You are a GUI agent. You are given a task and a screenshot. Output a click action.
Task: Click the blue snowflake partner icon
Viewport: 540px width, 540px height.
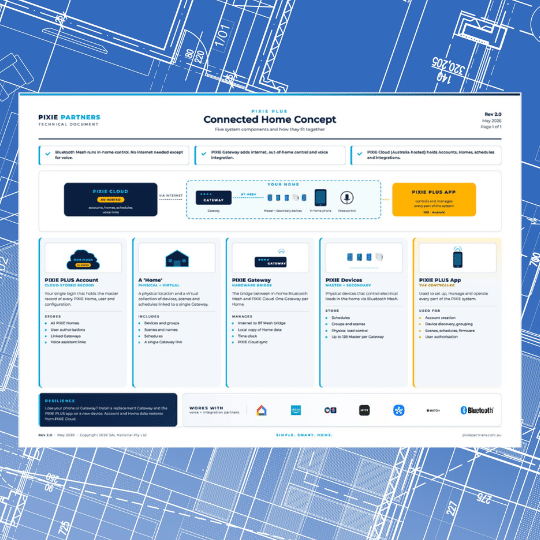399,410
